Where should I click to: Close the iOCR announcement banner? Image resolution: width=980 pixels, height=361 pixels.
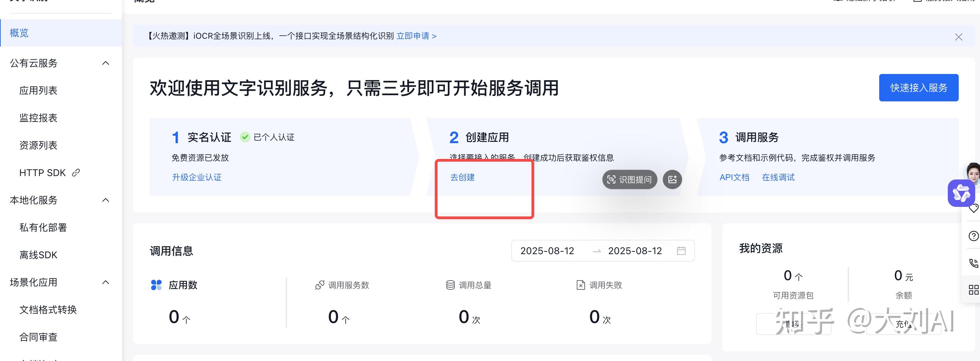coord(958,37)
